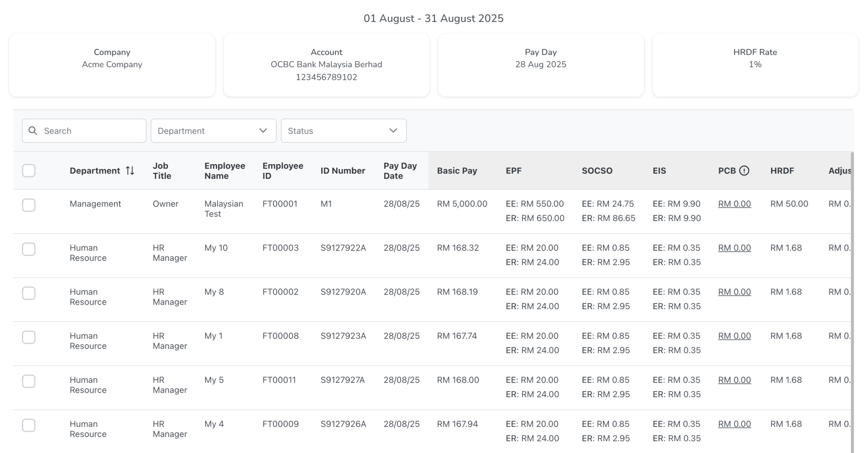The image size is (868, 453).
Task: Click the ID Number column header
Action: tap(343, 171)
